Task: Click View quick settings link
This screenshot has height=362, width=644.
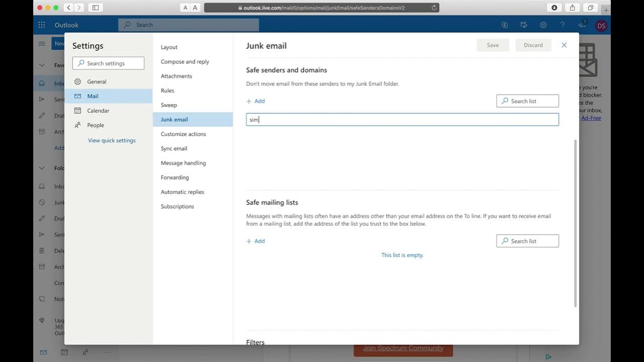Action: (112, 141)
